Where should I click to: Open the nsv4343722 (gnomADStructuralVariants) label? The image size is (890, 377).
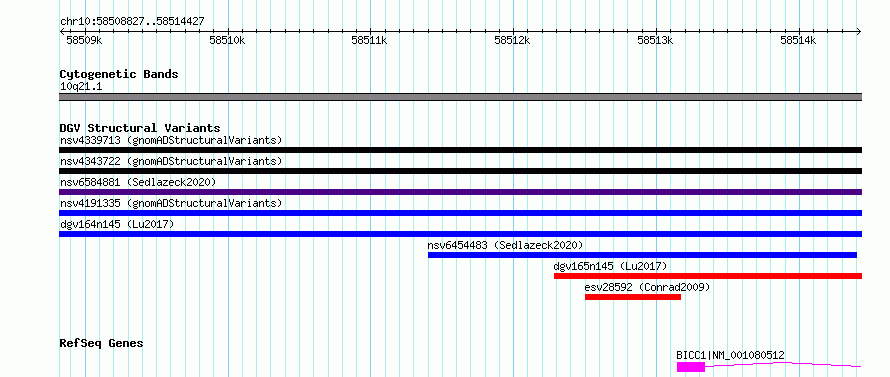pos(171,161)
